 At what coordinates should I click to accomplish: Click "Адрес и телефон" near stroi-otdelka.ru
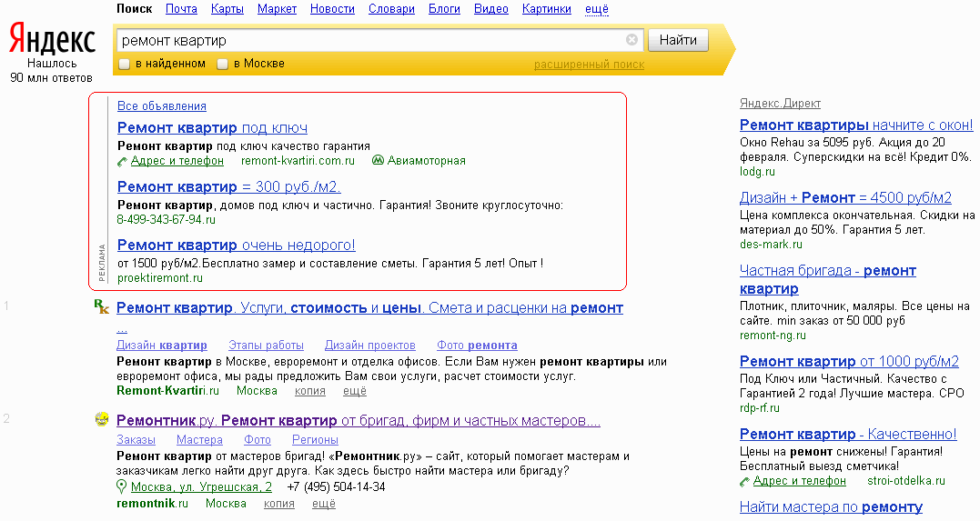click(x=799, y=480)
